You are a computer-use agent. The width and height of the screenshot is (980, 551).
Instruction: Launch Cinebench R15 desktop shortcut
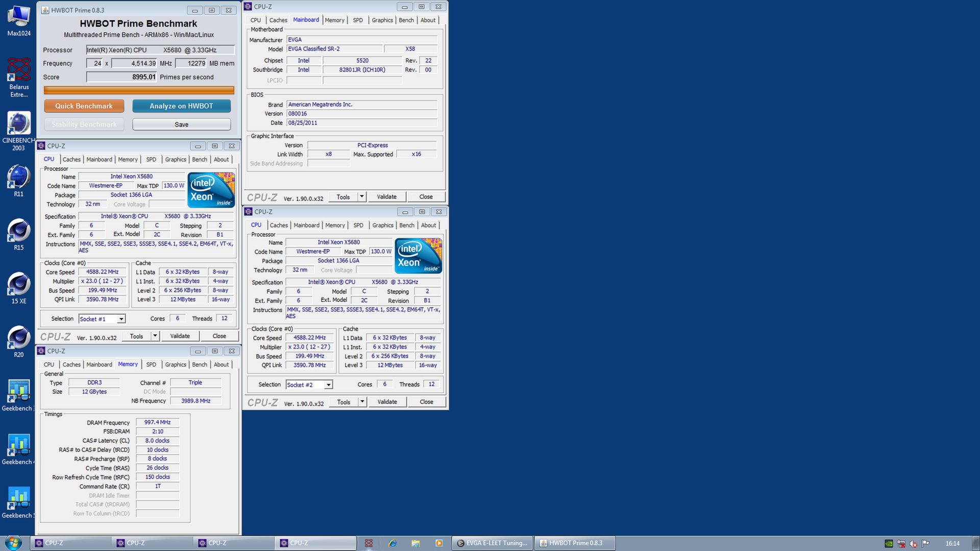pyautogui.click(x=19, y=235)
